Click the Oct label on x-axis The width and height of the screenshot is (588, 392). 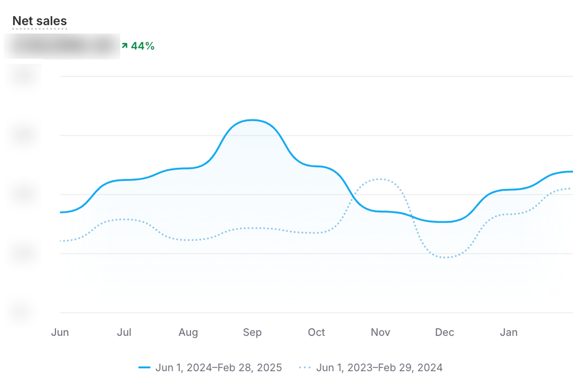[x=316, y=332]
